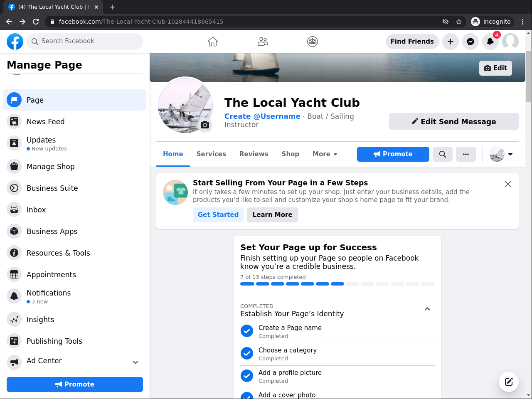Open the Friends icon in top bar

(x=263, y=42)
